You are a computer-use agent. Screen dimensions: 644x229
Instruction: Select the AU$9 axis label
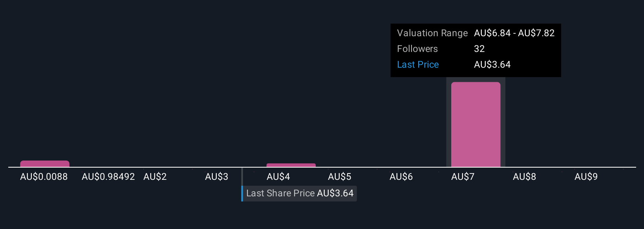pyautogui.click(x=586, y=177)
